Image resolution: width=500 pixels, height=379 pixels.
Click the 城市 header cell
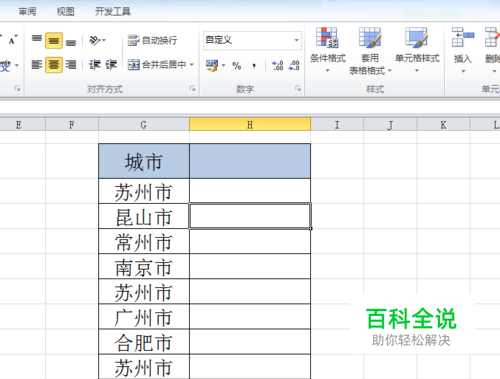(x=144, y=161)
